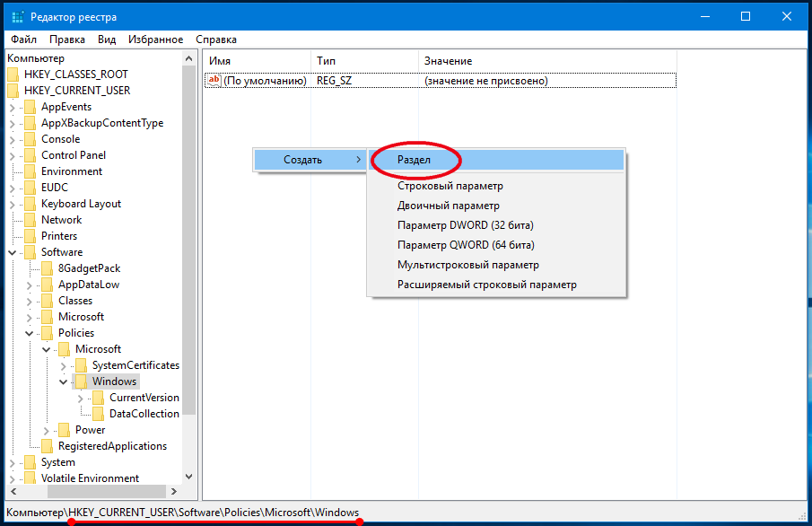
Task: Choose Раздел in the Создать submenu
Action: (x=415, y=160)
